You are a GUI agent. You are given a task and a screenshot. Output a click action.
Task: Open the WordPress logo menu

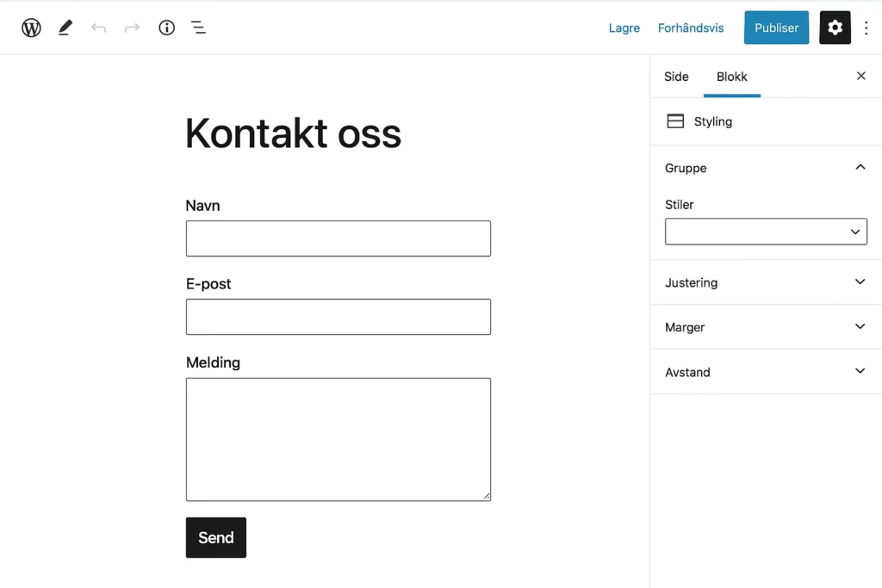coord(31,27)
